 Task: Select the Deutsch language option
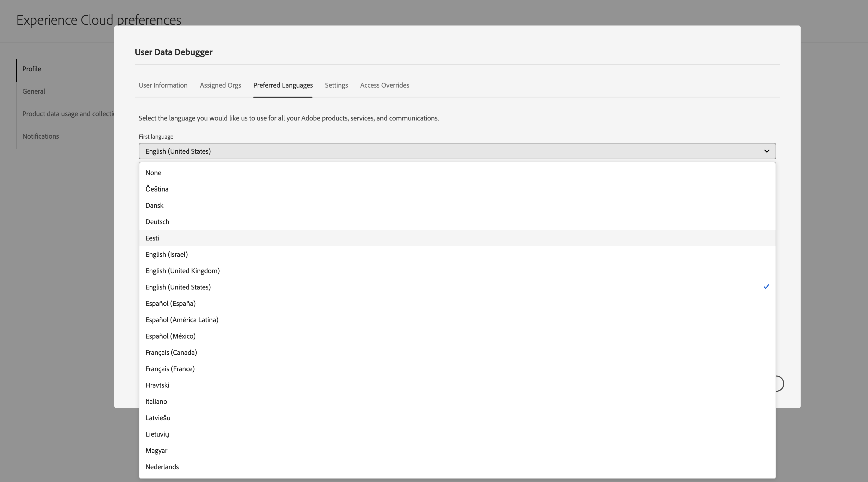click(x=157, y=221)
